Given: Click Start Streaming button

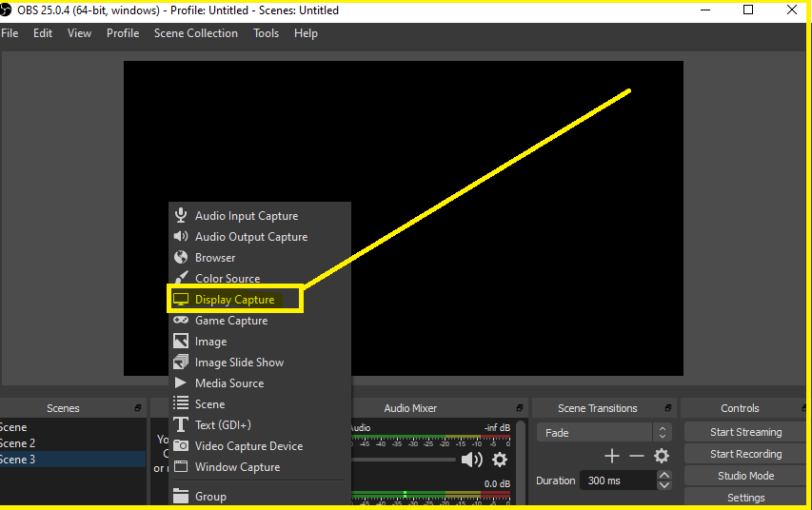Looking at the screenshot, I should (x=745, y=432).
